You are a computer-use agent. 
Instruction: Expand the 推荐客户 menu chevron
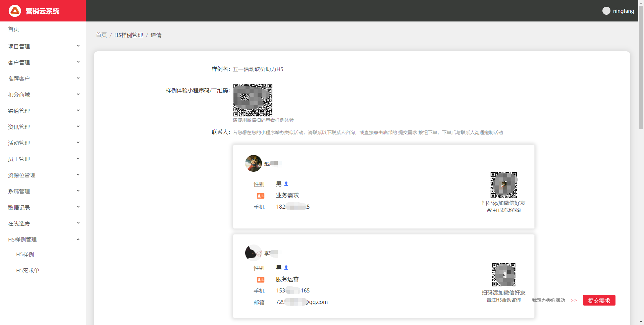(x=78, y=78)
